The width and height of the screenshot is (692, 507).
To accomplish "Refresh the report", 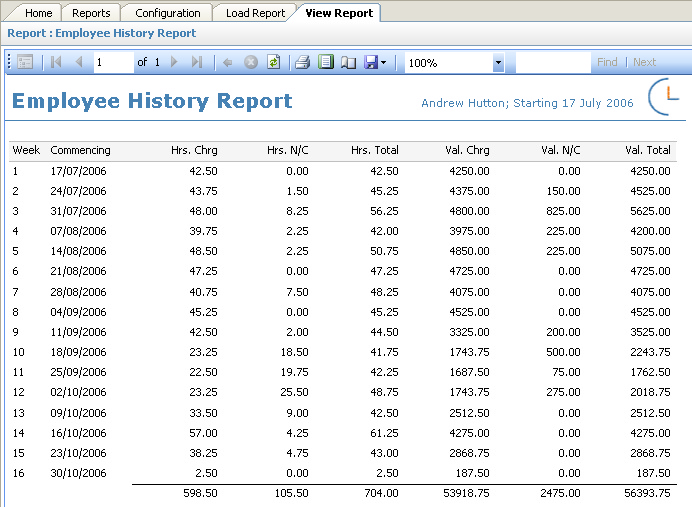I will 274,62.
